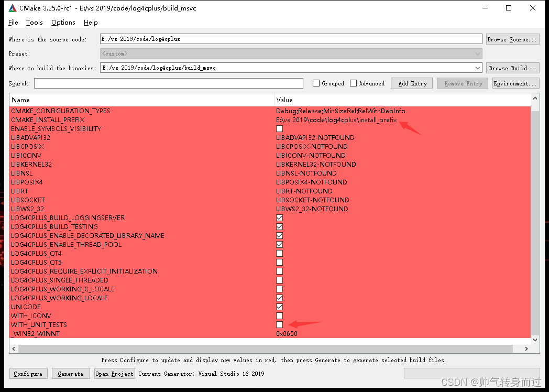Click the source code path field
This screenshot has width=549, height=392.
291,39
